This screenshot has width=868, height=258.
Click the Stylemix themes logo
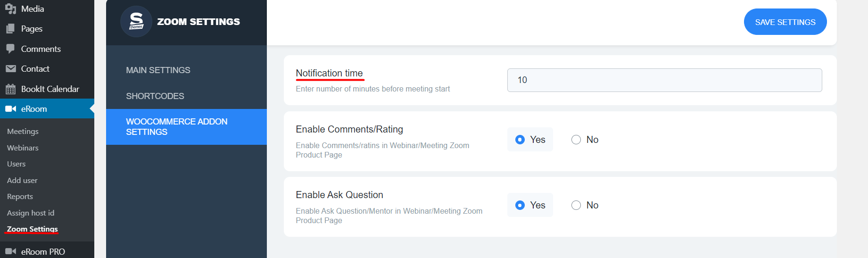pos(136,22)
